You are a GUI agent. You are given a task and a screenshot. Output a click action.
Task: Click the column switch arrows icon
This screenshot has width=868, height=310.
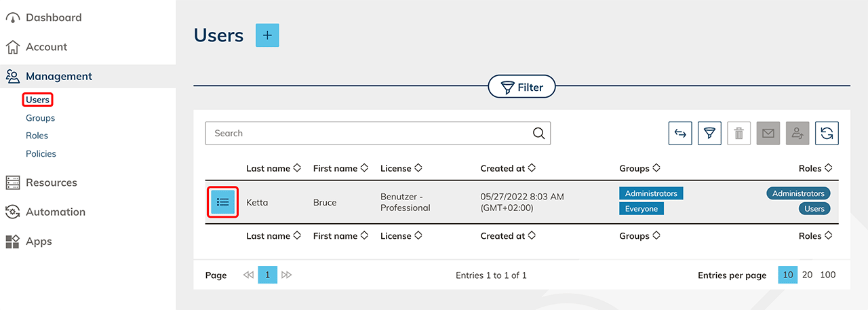(x=680, y=134)
